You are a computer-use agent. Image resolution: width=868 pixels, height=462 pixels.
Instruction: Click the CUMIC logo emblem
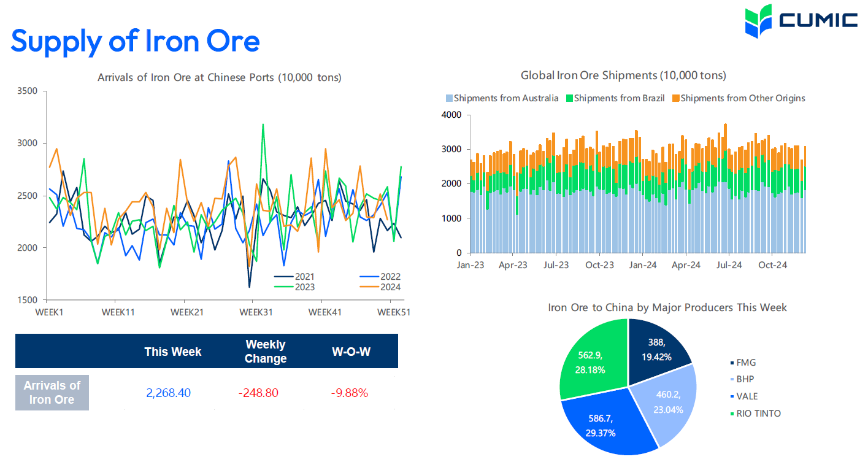tap(759, 20)
